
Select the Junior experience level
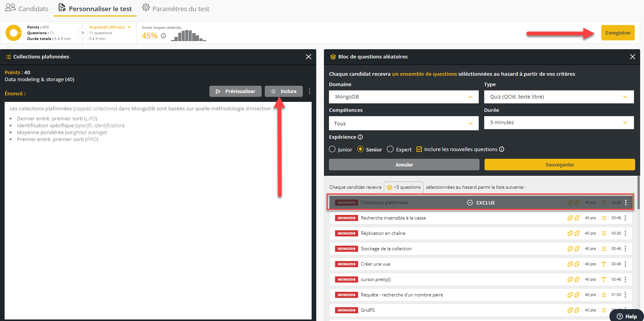pyautogui.click(x=332, y=149)
